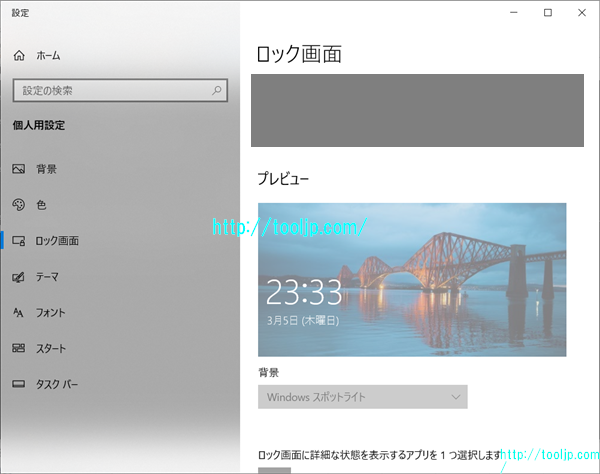Viewport: 600px width, 474px height.
Task: Maximize the 設定 window
Action: point(548,13)
